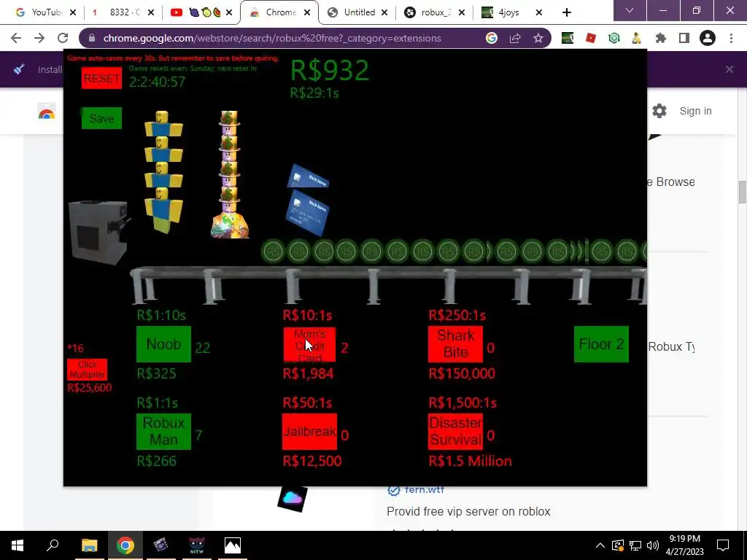Switch to the Untitled tab
This screenshot has height=560, width=747.
[359, 12]
